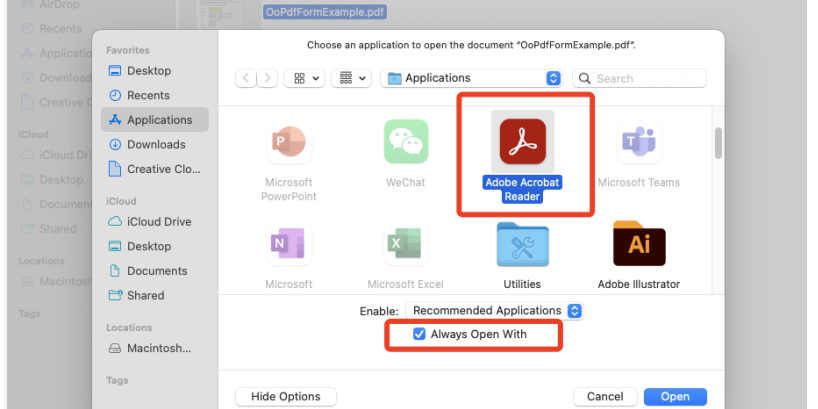Select Desktop under iCloud in dialog sidebar
The image size is (818, 409).
(x=155, y=246)
